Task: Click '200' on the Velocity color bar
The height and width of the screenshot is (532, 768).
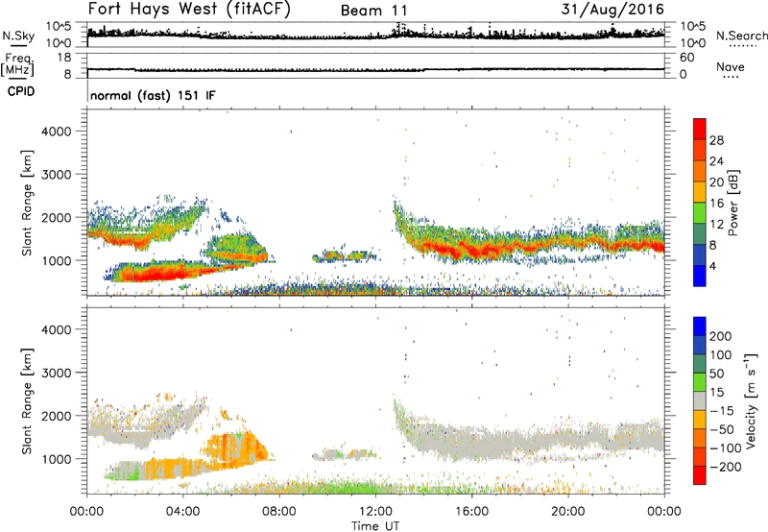Action: [x=721, y=336]
